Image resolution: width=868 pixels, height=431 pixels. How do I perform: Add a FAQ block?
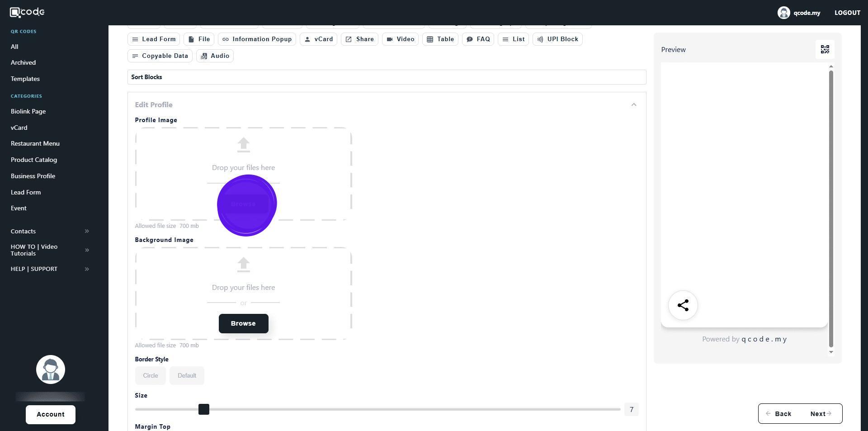(478, 39)
